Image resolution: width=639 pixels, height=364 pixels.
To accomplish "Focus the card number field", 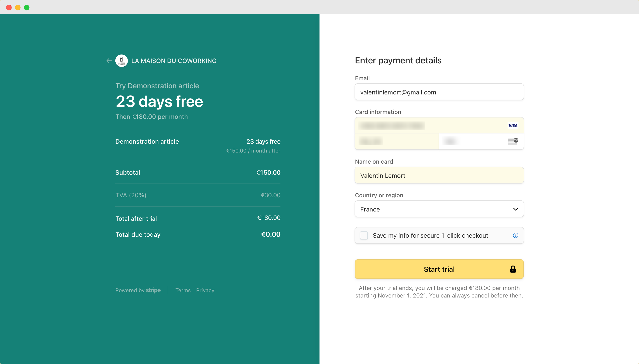I will (439, 125).
